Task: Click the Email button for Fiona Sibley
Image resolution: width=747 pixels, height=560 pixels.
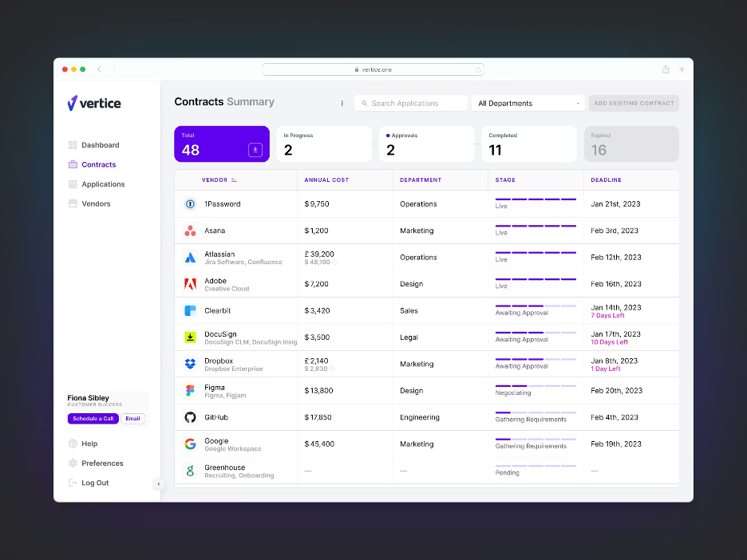Action: click(x=133, y=418)
